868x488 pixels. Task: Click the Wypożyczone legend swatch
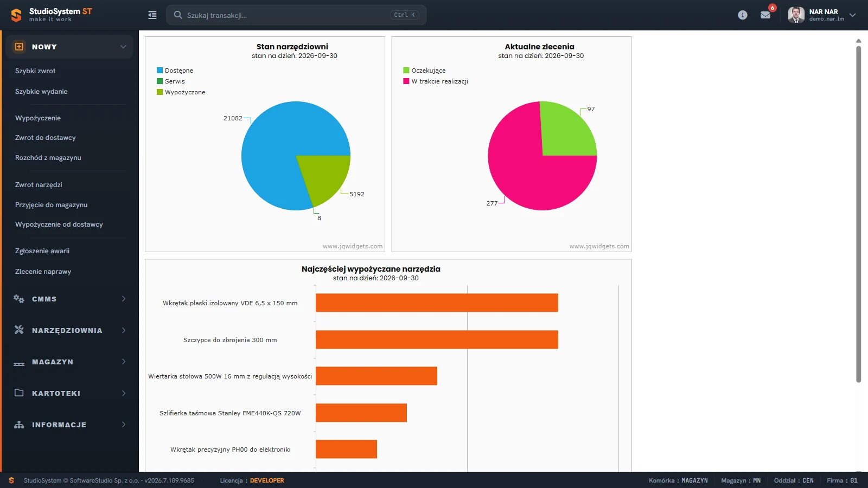pos(160,92)
